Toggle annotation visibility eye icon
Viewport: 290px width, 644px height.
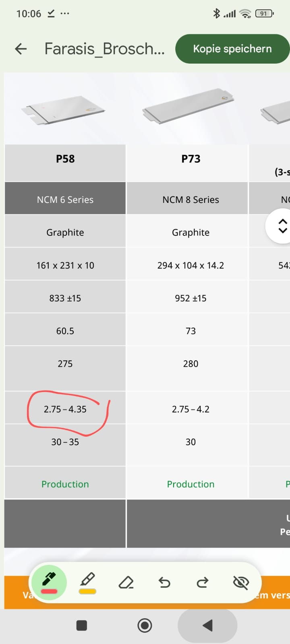tap(241, 582)
